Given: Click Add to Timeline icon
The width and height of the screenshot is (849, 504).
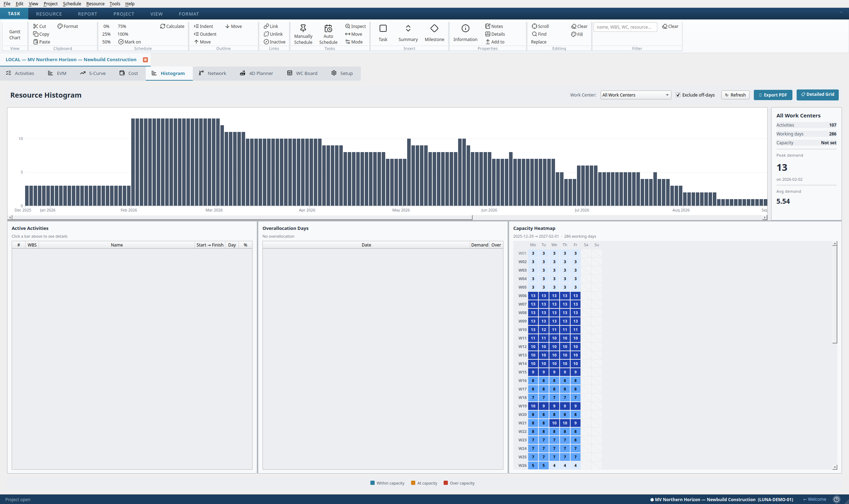Looking at the screenshot, I should click(x=487, y=42).
